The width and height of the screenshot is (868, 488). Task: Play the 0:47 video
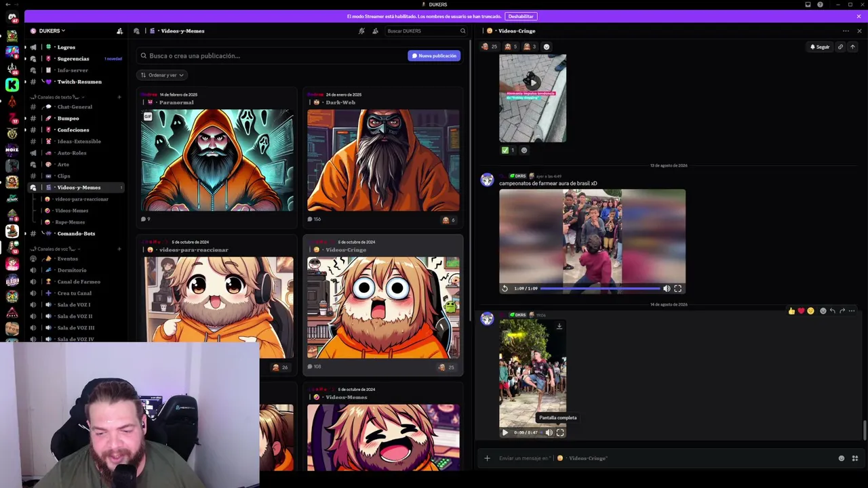click(x=505, y=432)
